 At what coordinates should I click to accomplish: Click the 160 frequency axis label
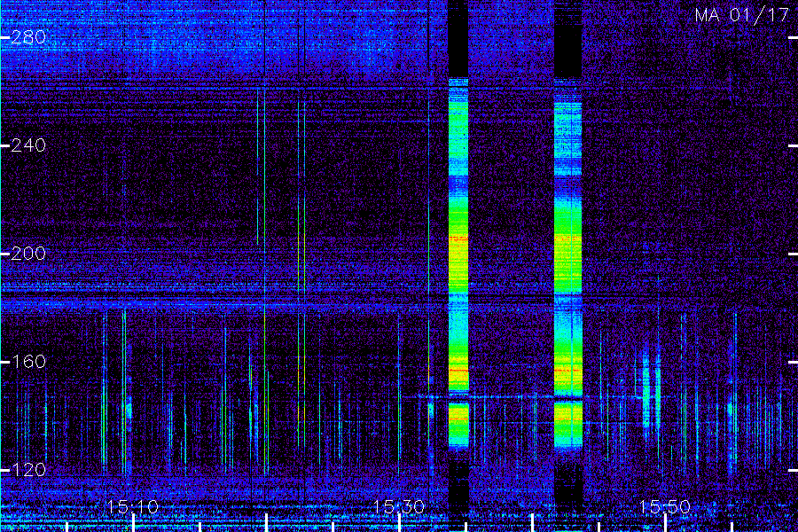[28, 362]
